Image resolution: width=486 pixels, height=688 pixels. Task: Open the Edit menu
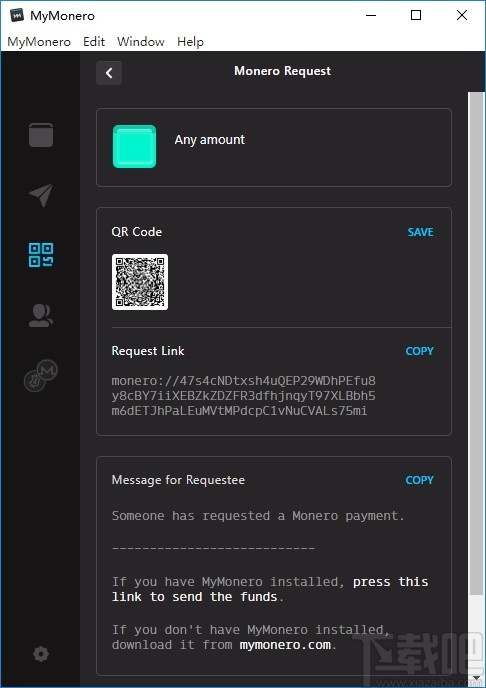click(94, 42)
